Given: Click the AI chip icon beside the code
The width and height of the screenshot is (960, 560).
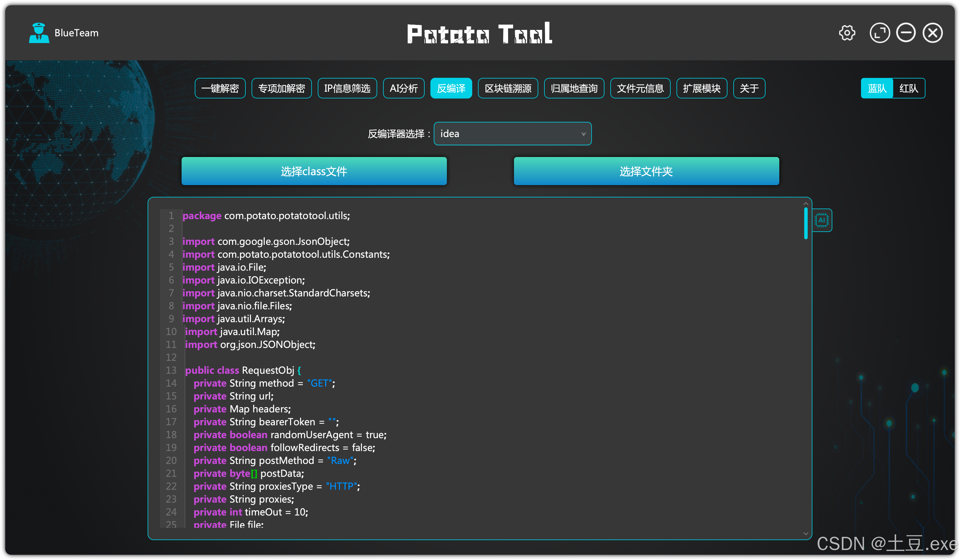Looking at the screenshot, I should point(821,220).
